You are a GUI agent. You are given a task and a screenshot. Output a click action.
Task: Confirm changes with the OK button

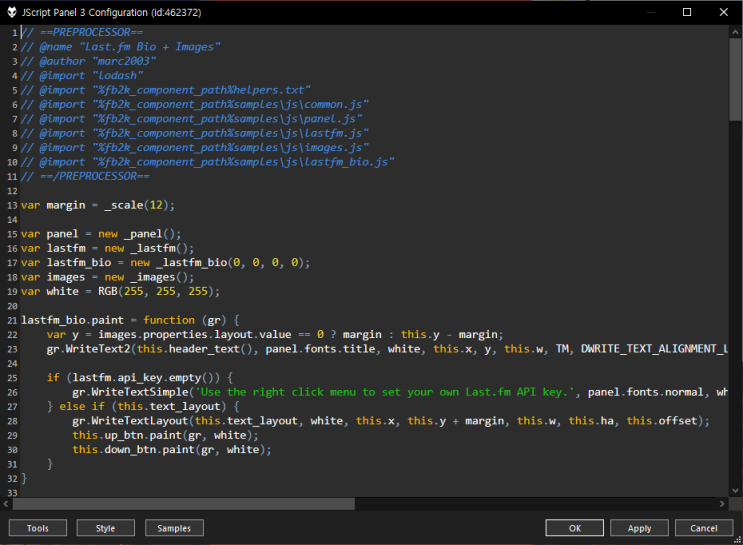574,528
